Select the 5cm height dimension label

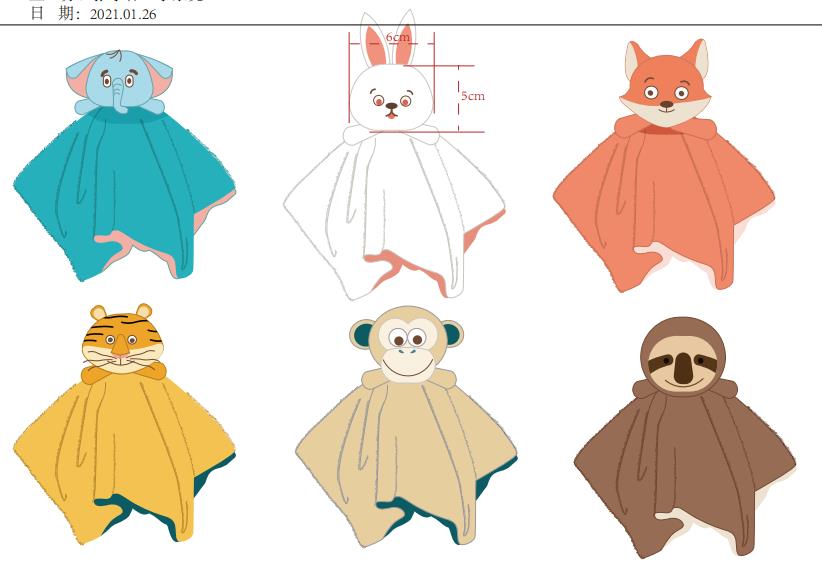tap(472, 96)
